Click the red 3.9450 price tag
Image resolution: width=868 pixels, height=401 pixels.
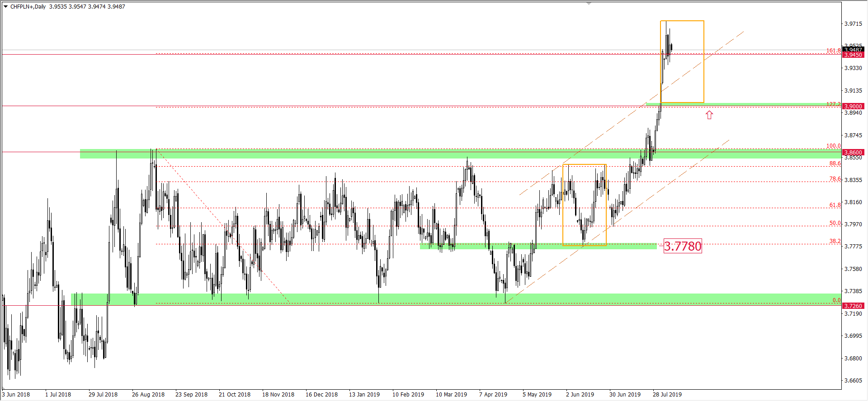(853, 55)
